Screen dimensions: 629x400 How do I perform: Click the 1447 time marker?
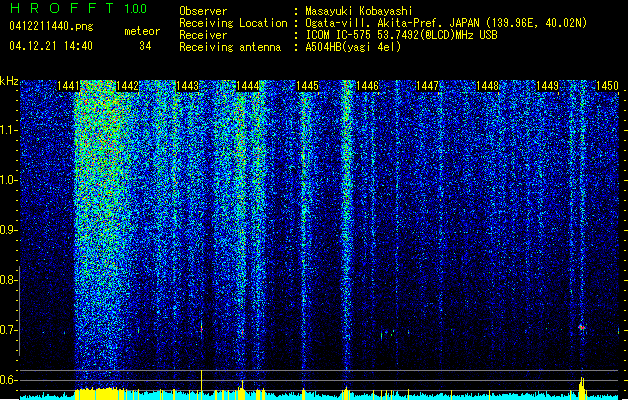click(428, 86)
